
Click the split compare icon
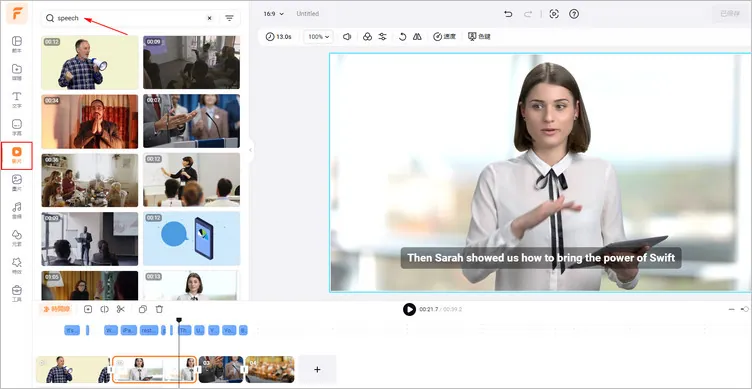[105, 309]
